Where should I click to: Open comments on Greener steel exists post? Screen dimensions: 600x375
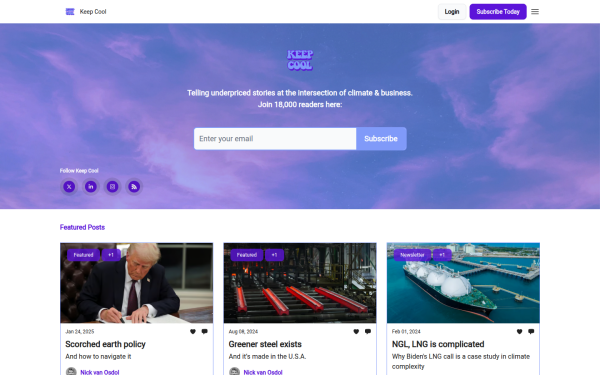click(x=368, y=331)
